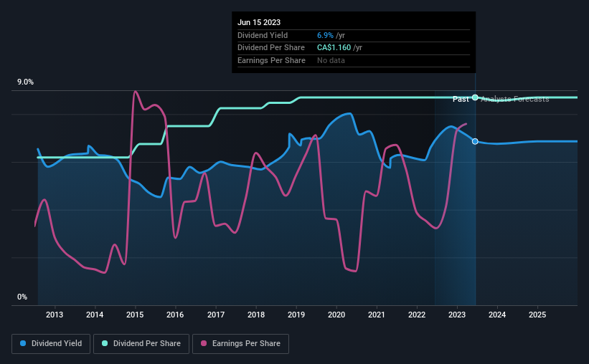The height and width of the screenshot is (364, 589).
Task: Click the CA$1.160 dividend per share value
Action: [334, 48]
